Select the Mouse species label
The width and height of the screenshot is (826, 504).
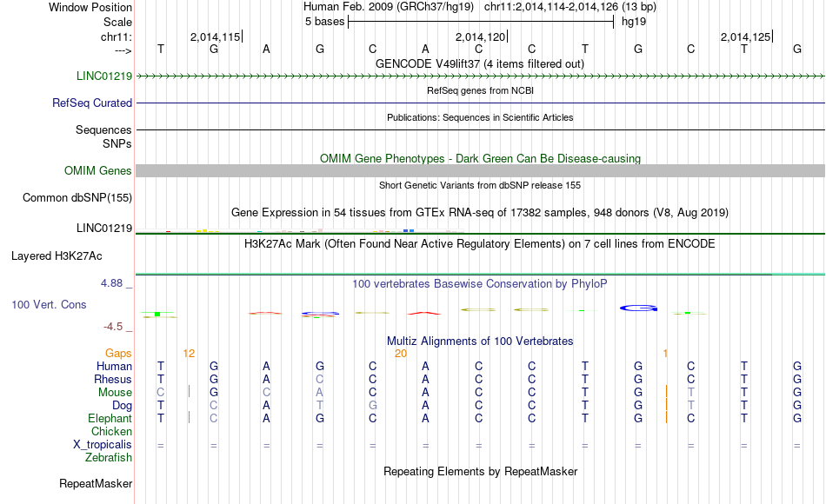116,393
